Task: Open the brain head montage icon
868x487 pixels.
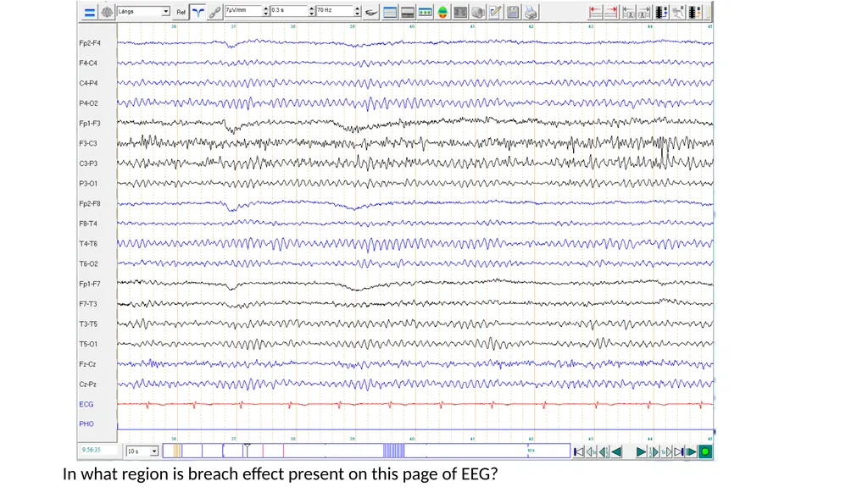Action: click(107, 12)
